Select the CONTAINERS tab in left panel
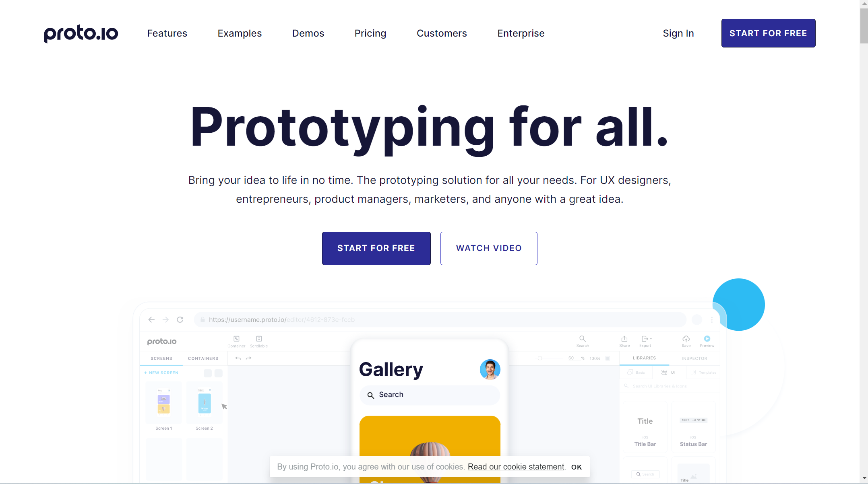Image resolution: width=868 pixels, height=484 pixels. (203, 358)
